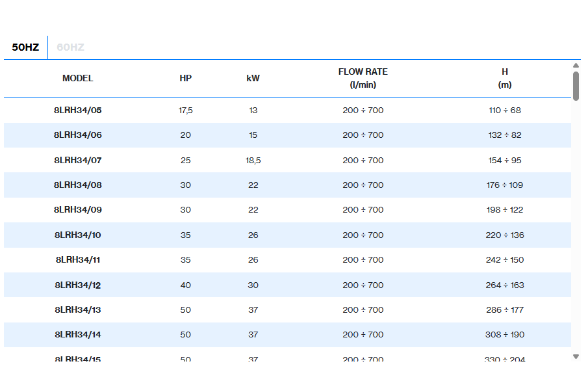
Task: Click model name 8LRH34/08
Action: (77, 185)
